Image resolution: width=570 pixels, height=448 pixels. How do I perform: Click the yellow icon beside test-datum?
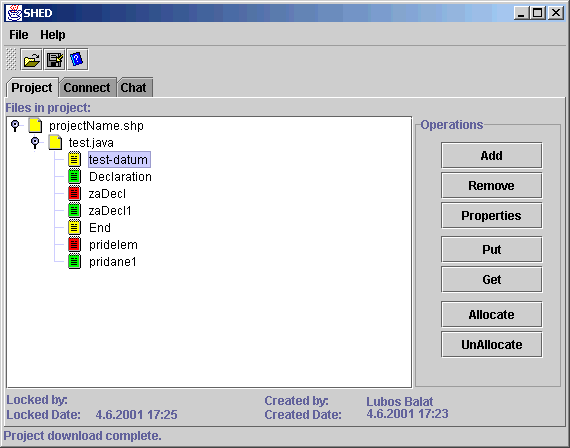(x=75, y=160)
